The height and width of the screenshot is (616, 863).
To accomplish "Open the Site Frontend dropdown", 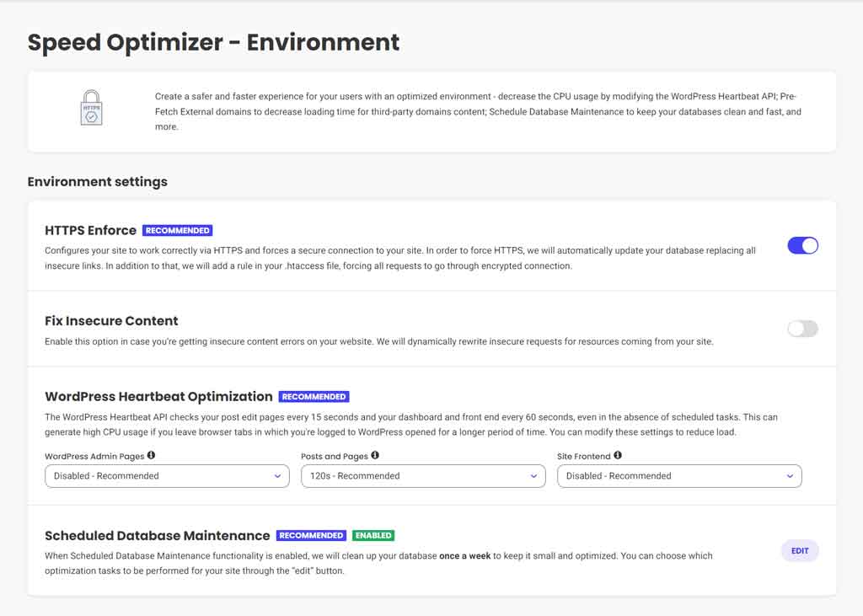I will coord(678,476).
